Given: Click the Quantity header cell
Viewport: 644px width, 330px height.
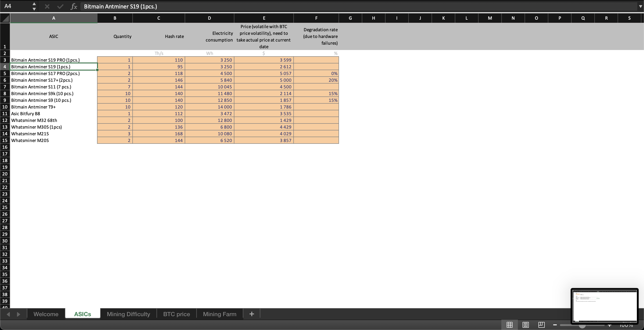Looking at the screenshot, I should [115, 36].
